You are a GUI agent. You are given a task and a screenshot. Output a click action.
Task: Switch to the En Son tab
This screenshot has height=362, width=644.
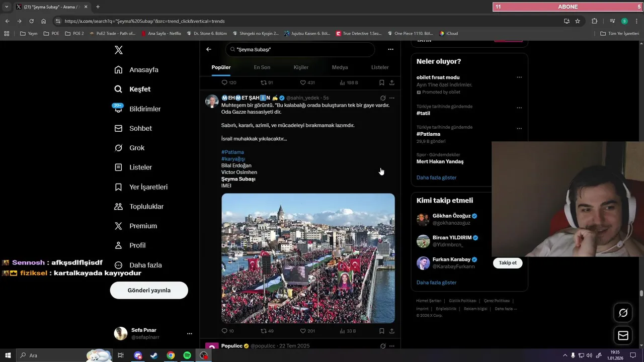[262, 67]
